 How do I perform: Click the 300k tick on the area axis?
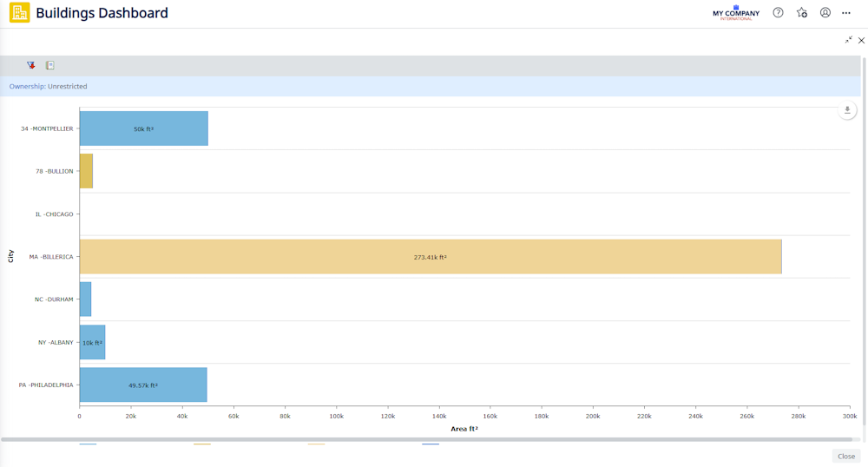tap(850, 416)
